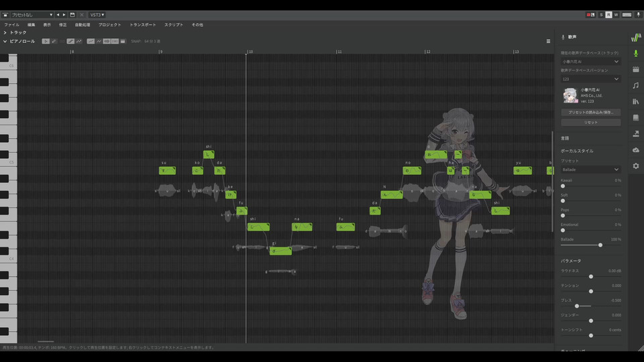Open the その他 menu
This screenshot has width=644, height=362.
197,25
